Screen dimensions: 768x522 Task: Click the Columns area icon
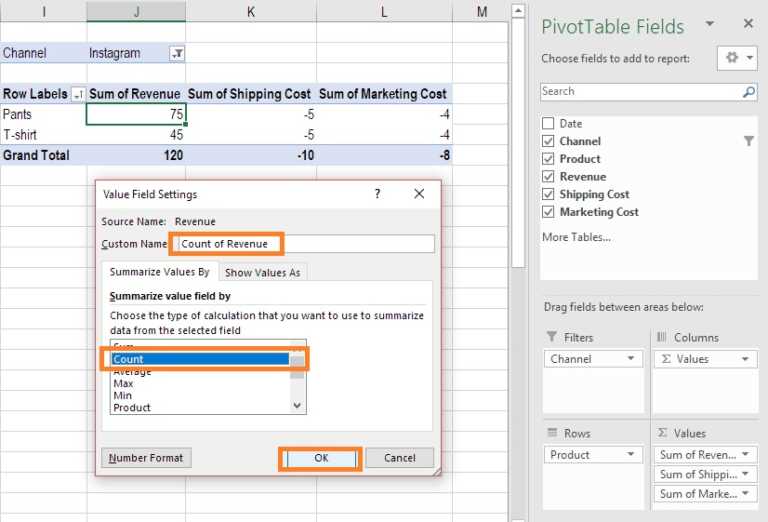pos(662,337)
